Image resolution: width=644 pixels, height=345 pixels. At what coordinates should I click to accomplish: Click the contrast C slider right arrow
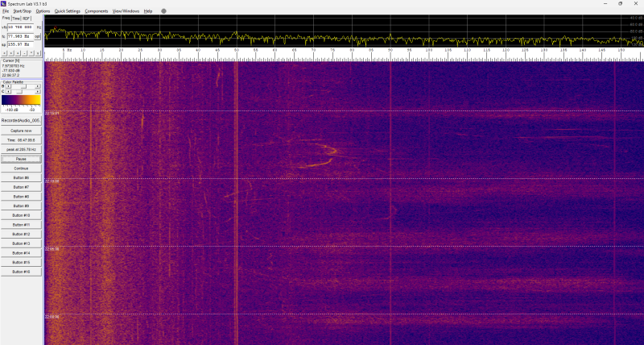coord(38,92)
